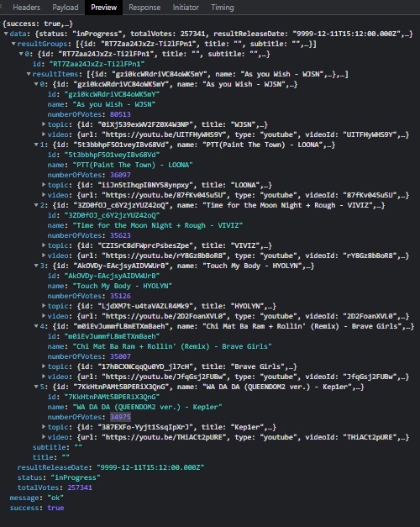420x527 pixels.
Task: Expand video object with THiACt2pURE url
Action: [44, 437]
